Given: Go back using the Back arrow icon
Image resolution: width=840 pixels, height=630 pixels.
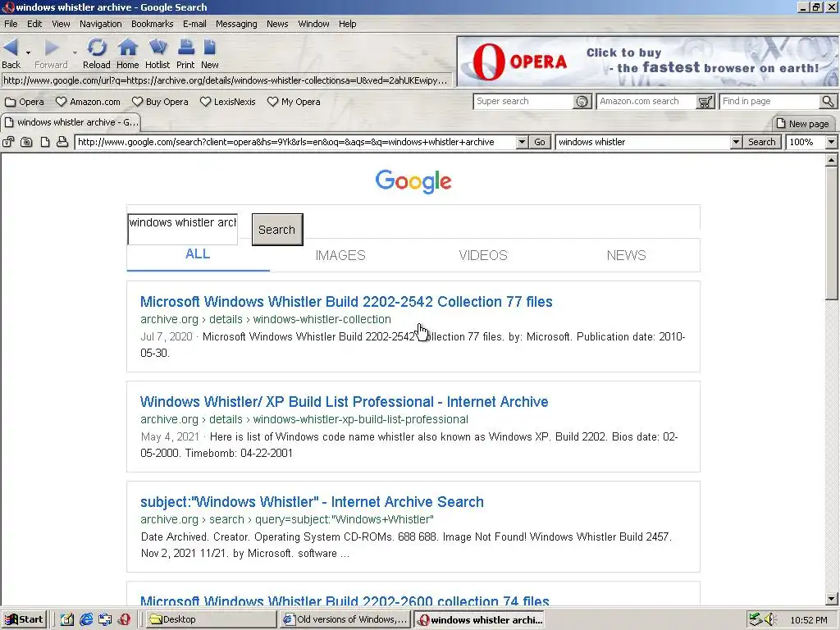Looking at the screenshot, I should coord(11,48).
